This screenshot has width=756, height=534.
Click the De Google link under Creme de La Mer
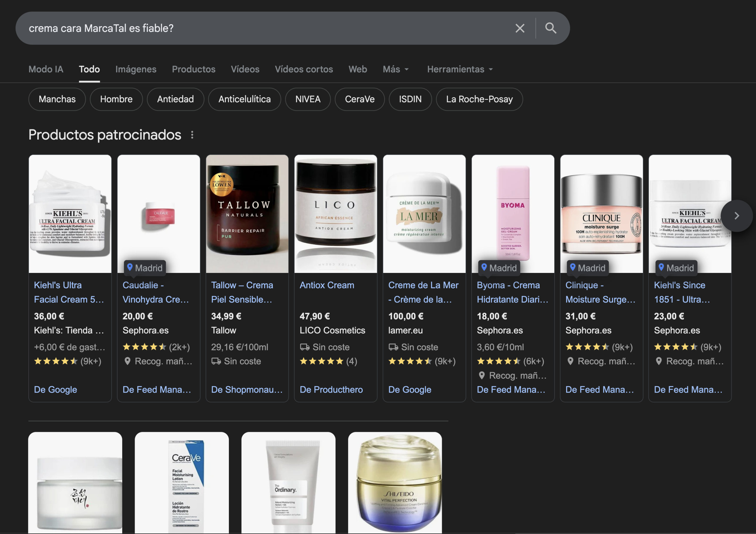(x=410, y=390)
